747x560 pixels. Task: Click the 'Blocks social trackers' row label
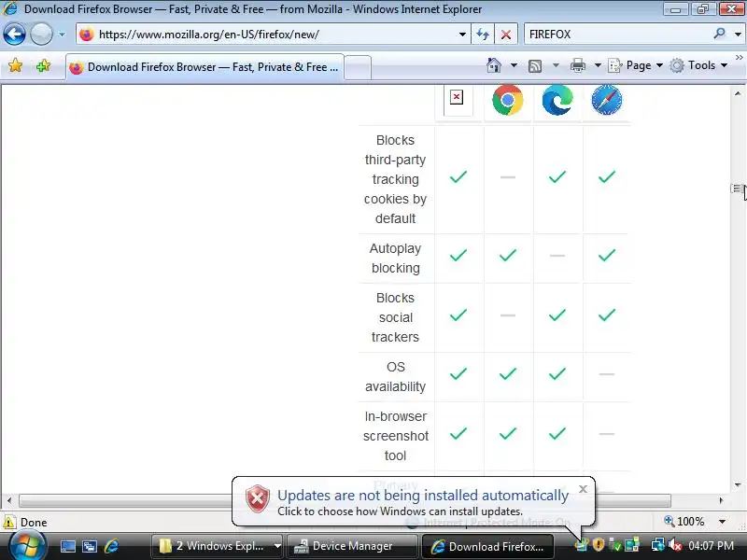[395, 317]
